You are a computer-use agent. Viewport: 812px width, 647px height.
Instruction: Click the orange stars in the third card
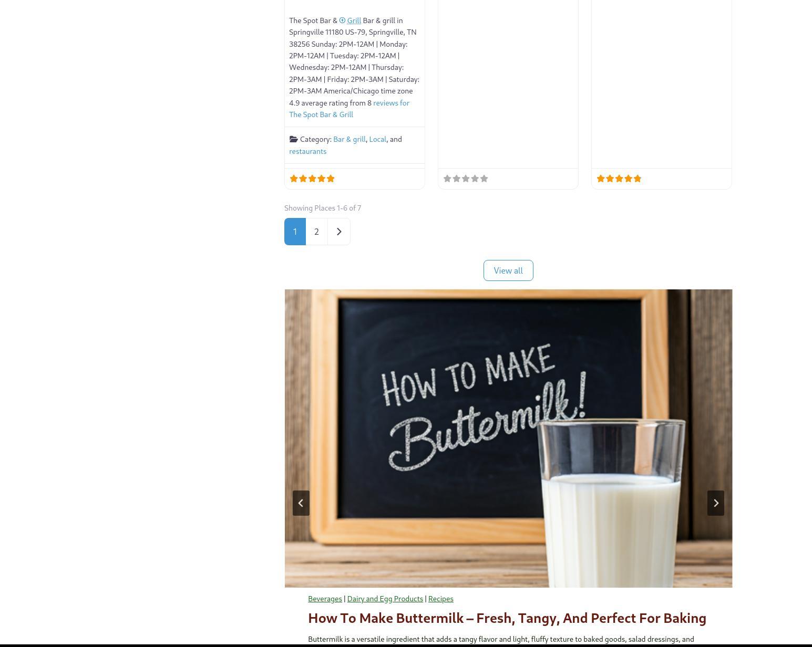tap(619, 179)
